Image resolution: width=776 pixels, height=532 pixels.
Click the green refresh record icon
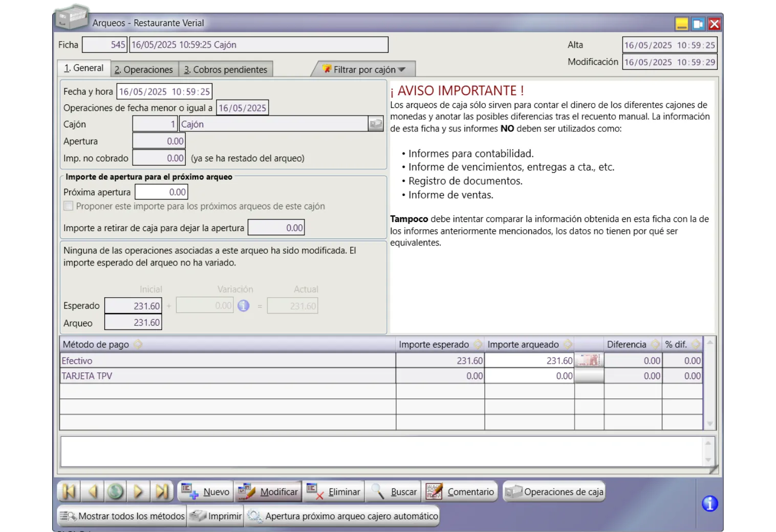tap(116, 492)
